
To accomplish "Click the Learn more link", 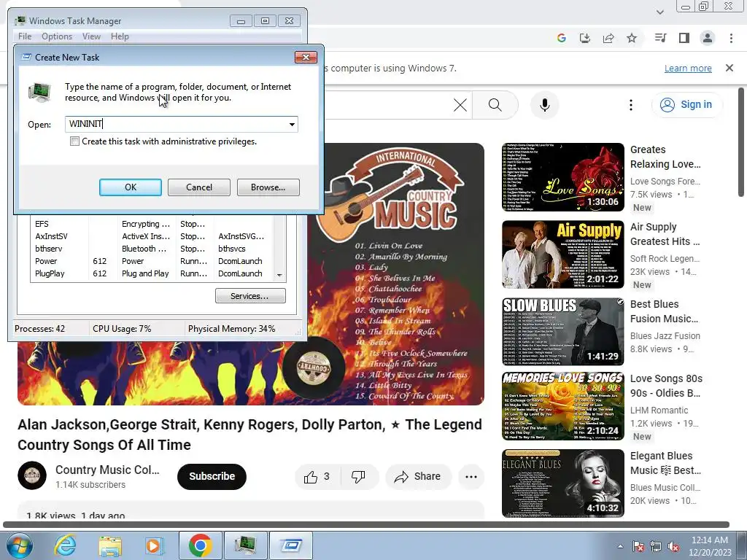I will (x=688, y=68).
